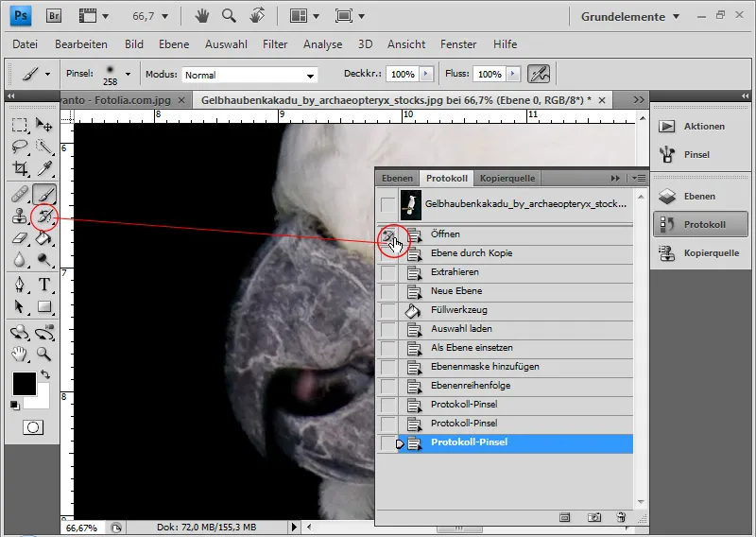
Task: Select the Magic Wand tool
Action: click(44, 147)
